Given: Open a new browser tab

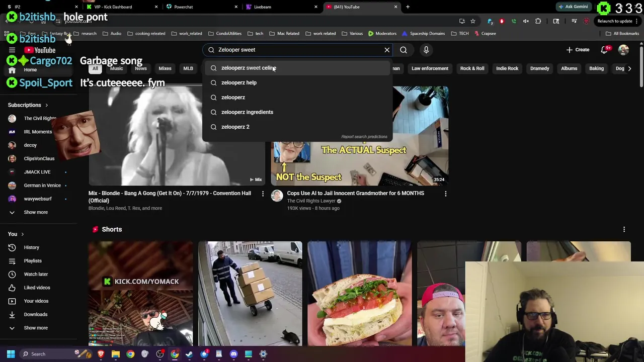Looking at the screenshot, I should [408, 7].
